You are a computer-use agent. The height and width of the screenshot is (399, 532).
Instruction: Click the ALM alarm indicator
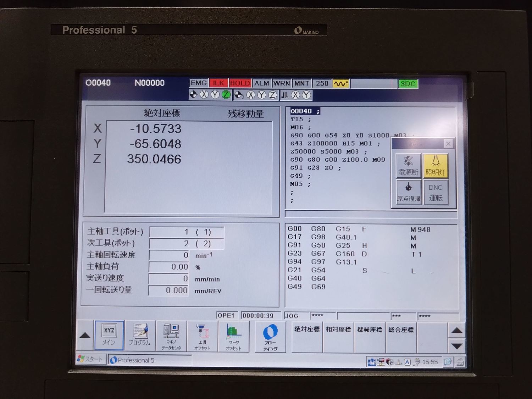tap(262, 83)
